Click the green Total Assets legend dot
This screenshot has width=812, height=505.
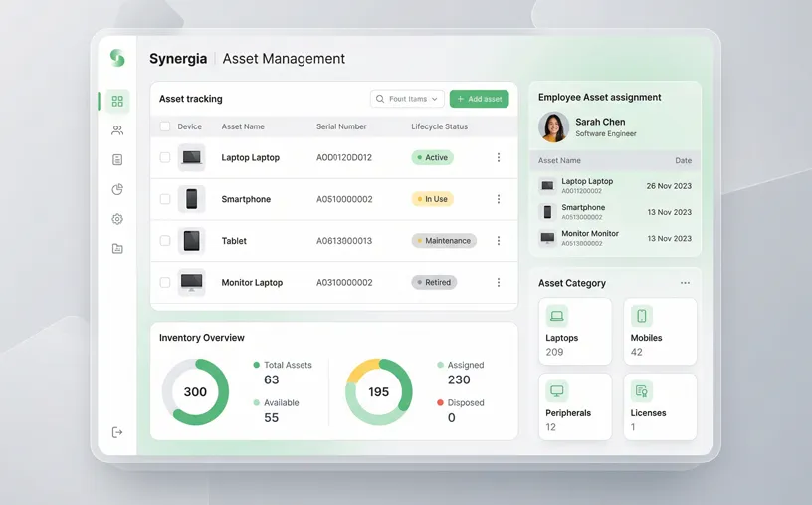click(257, 365)
